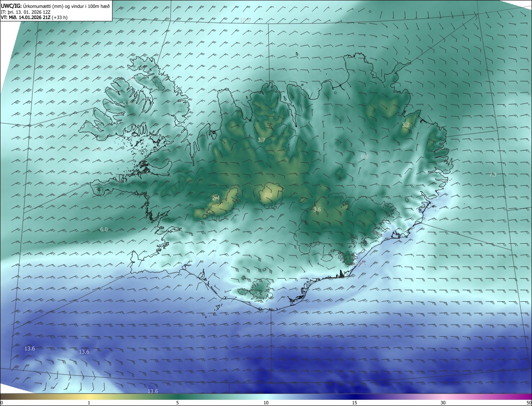Image resolution: width=532 pixels, height=406 pixels.
Task: Click the 10.0 value at the top of the map
Action: click(244, 20)
